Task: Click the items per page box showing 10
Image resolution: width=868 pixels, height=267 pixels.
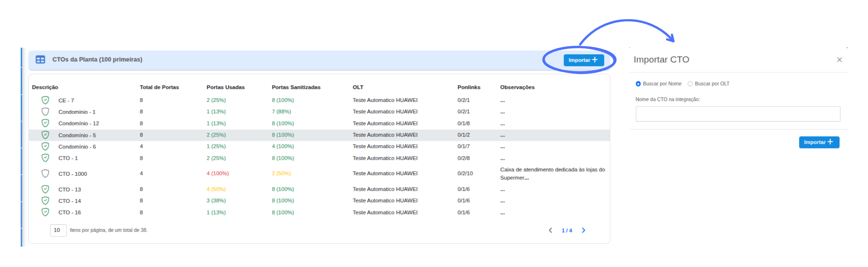Action: (58, 230)
